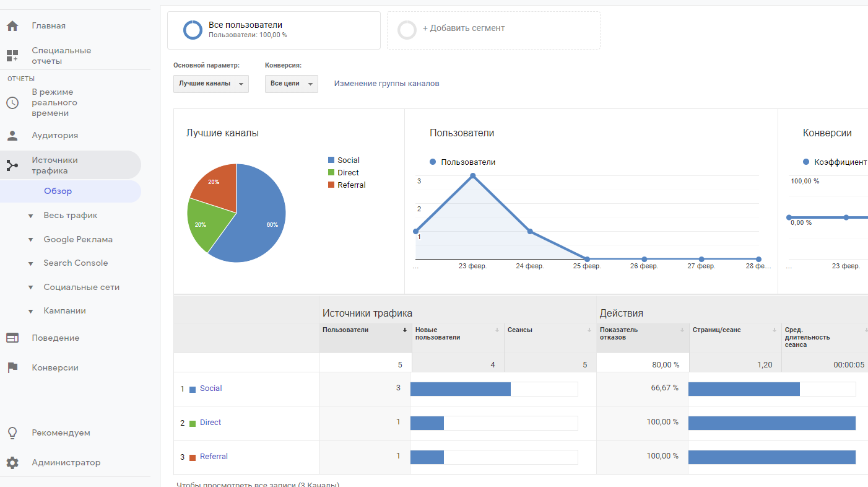The width and height of the screenshot is (868, 487).
Task: Click the real-time clock icon
Action: click(x=12, y=103)
